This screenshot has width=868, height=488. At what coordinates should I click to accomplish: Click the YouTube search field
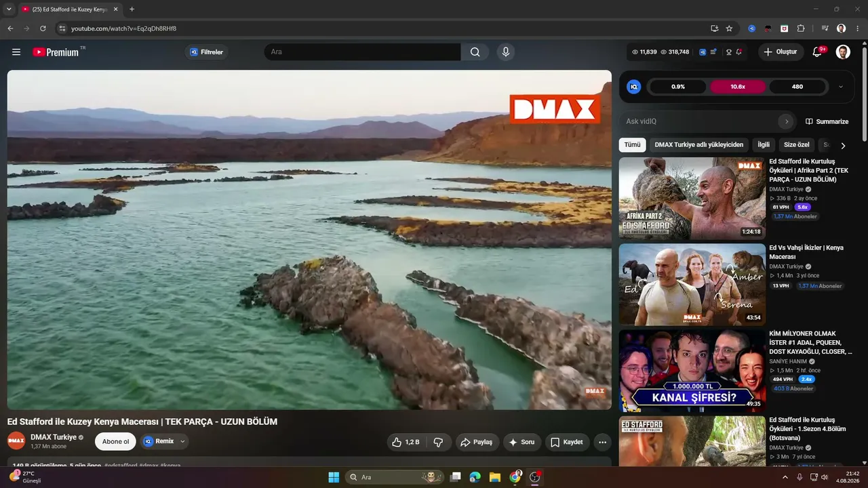tap(363, 52)
